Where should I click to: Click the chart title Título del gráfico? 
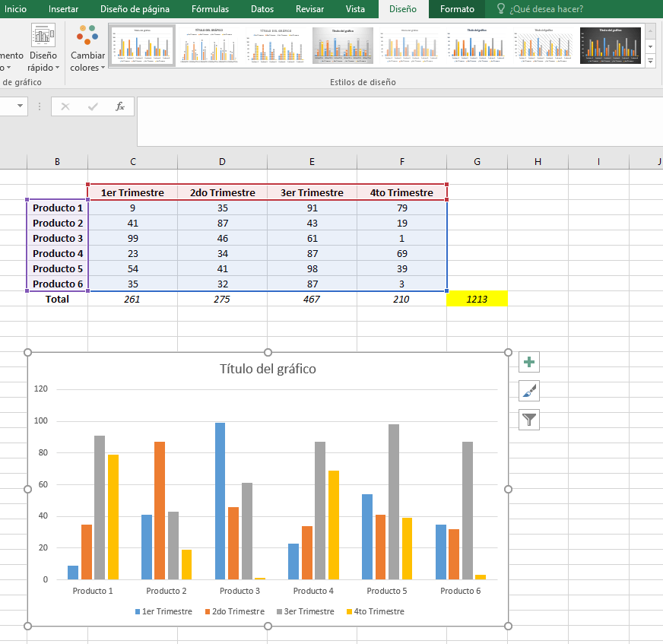(x=268, y=369)
